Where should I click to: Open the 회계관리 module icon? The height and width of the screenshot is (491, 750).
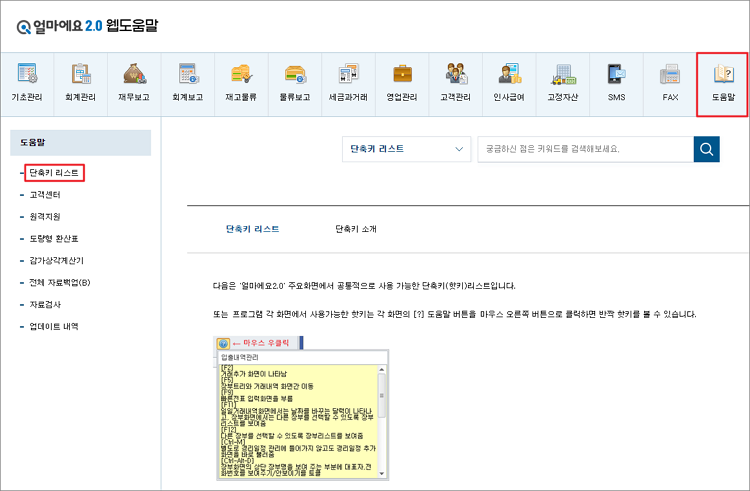tap(81, 74)
